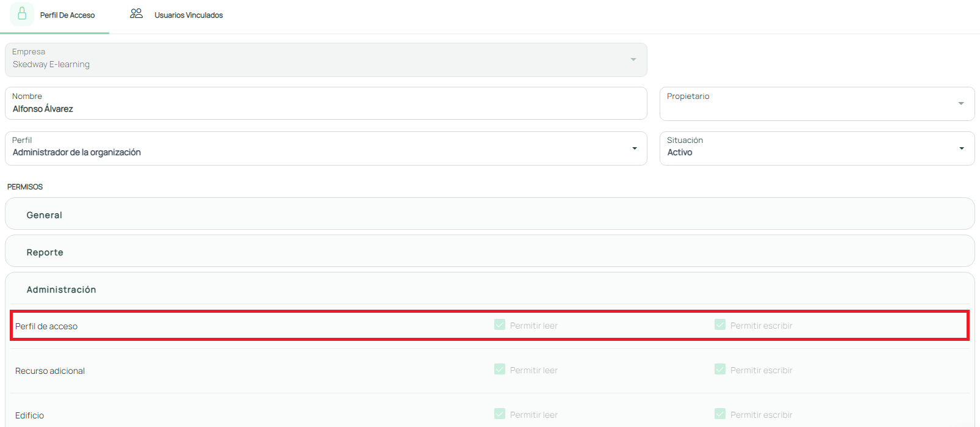Toggle Permitir escribir for Recurso adicional
The width and height of the screenshot is (980, 427).
(x=720, y=370)
